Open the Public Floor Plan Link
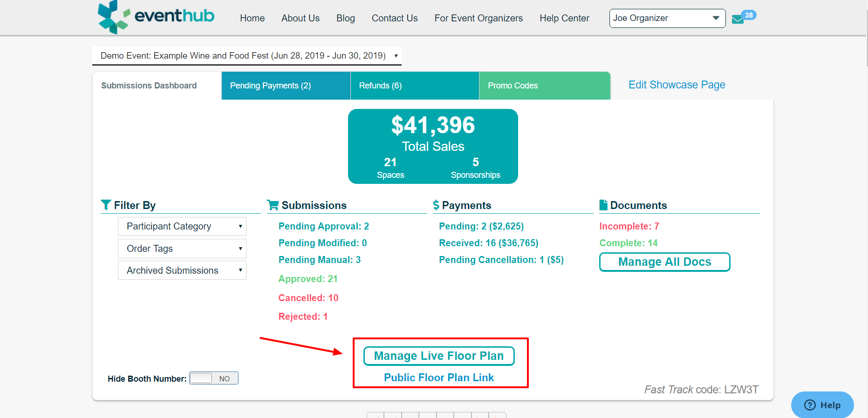868x418 pixels. tap(439, 378)
